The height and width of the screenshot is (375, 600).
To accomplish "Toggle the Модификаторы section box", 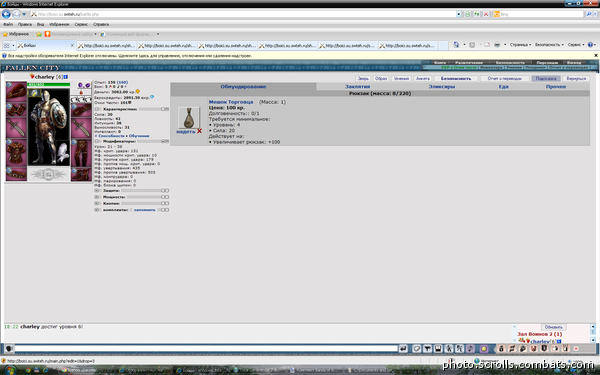I will (97, 141).
